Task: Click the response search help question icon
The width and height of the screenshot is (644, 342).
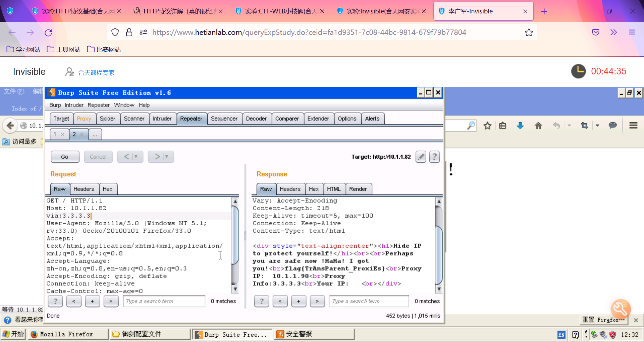Action: (x=262, y=301)
